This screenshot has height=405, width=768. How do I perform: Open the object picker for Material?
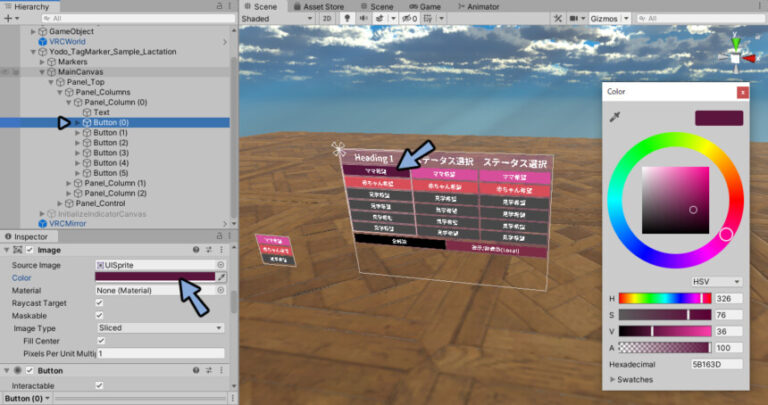coord(221,290)
